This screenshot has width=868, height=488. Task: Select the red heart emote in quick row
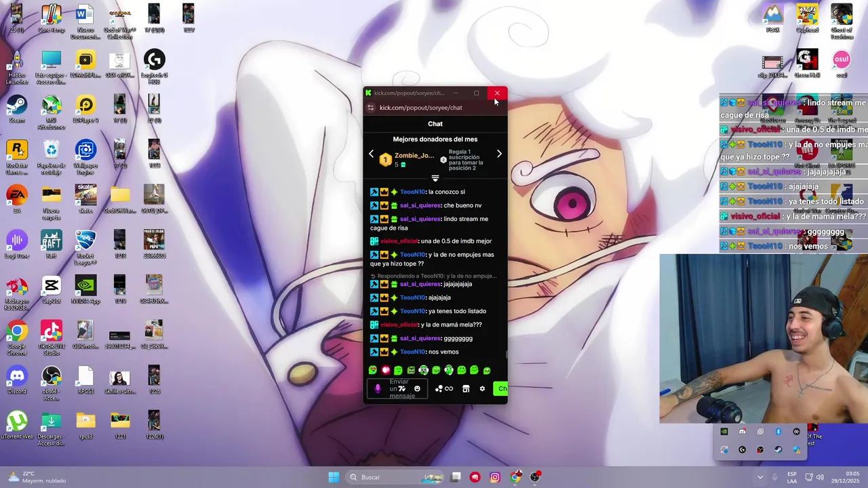pos(385,370)
